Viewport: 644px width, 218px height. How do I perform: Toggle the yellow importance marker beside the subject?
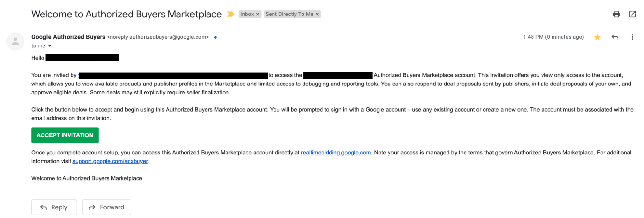(230, 14)
